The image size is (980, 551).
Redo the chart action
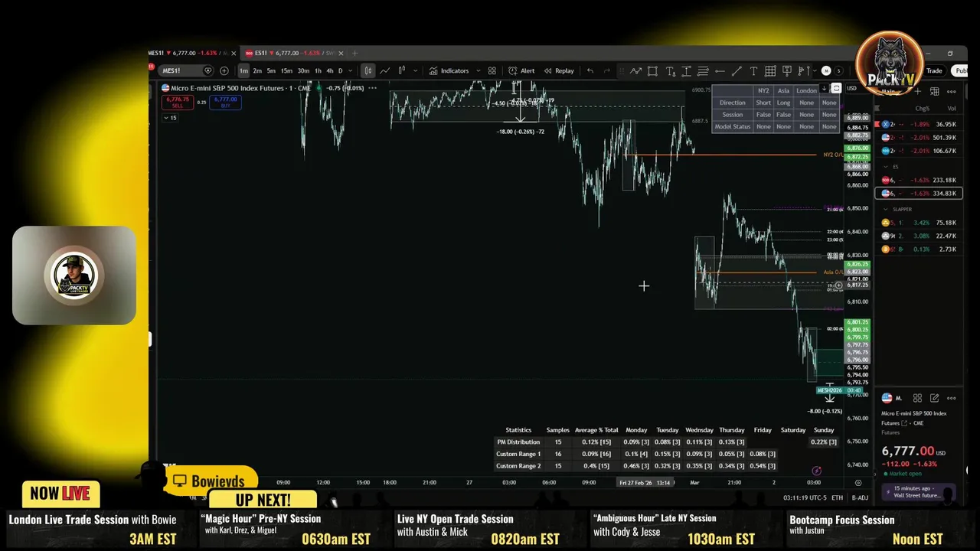pos(607,70)
